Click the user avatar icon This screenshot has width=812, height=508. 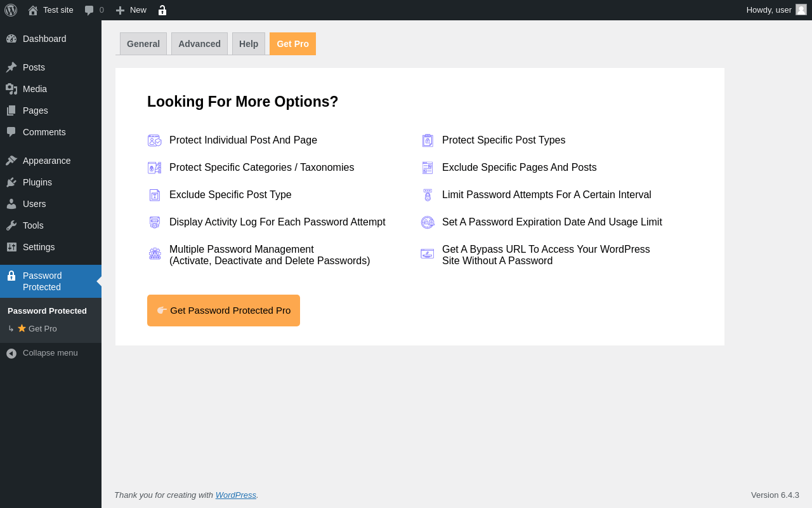801,10
